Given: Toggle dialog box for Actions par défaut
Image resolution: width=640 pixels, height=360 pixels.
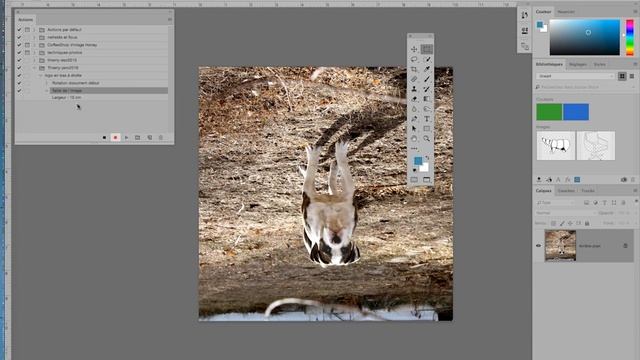Looking at the screenshot, I should (x=27, y=30).
